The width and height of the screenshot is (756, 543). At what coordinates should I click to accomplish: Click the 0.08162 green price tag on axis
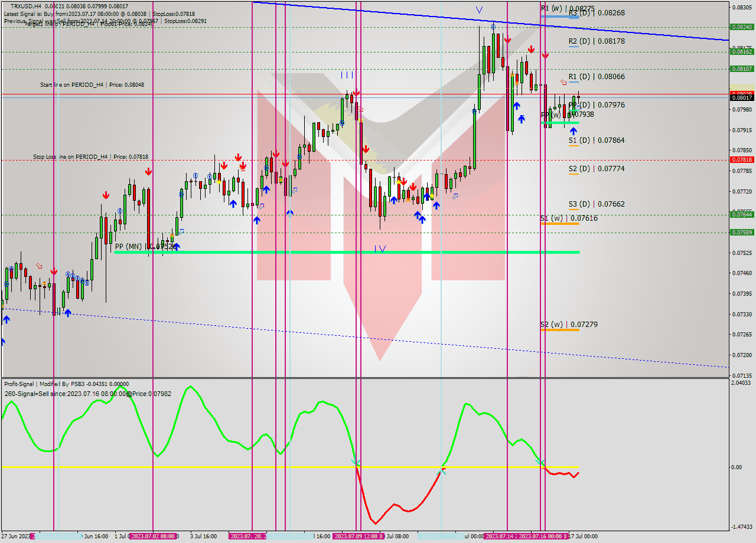point(742,51)
